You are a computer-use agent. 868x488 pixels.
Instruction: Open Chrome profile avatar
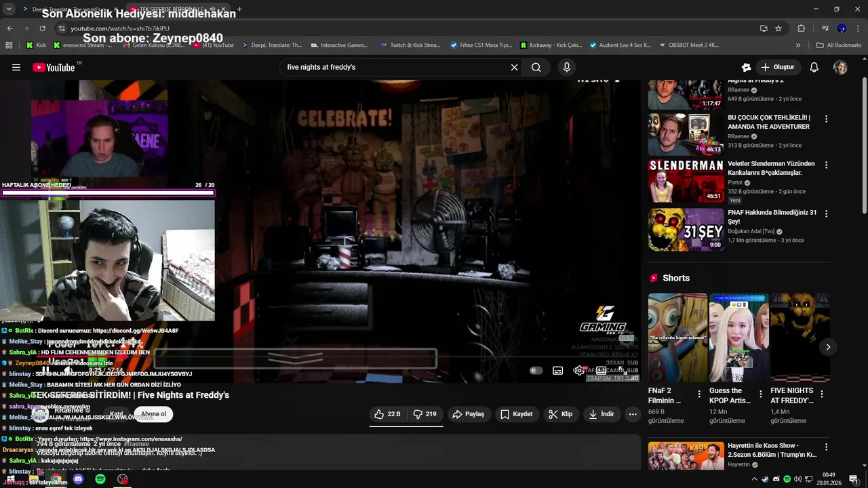click(x=842, y=28)
